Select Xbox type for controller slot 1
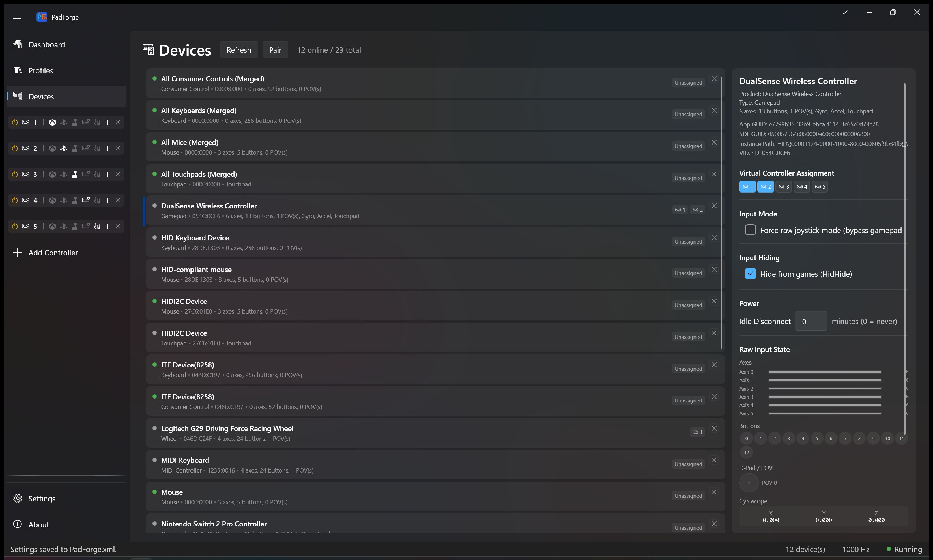Viewport: 933px width, 560px height. [52, 122]
